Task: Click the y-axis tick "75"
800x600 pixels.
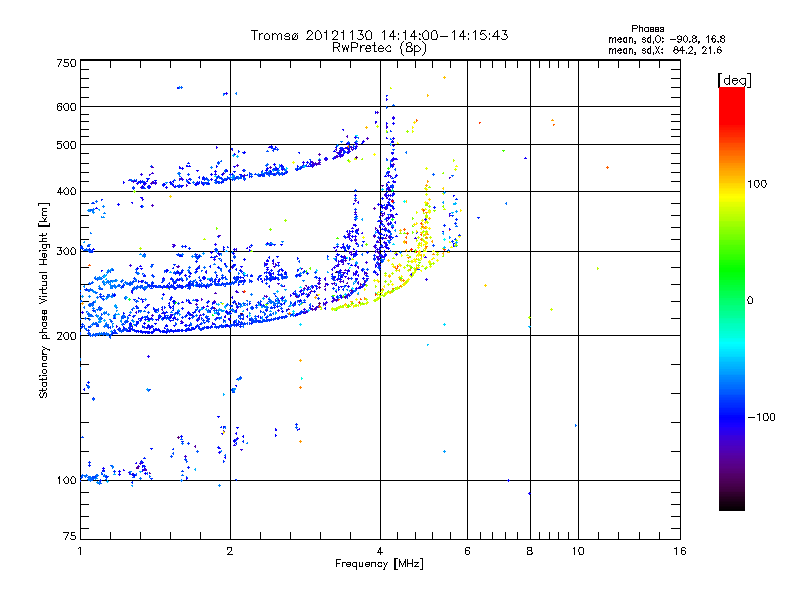Action: [70, 536]
